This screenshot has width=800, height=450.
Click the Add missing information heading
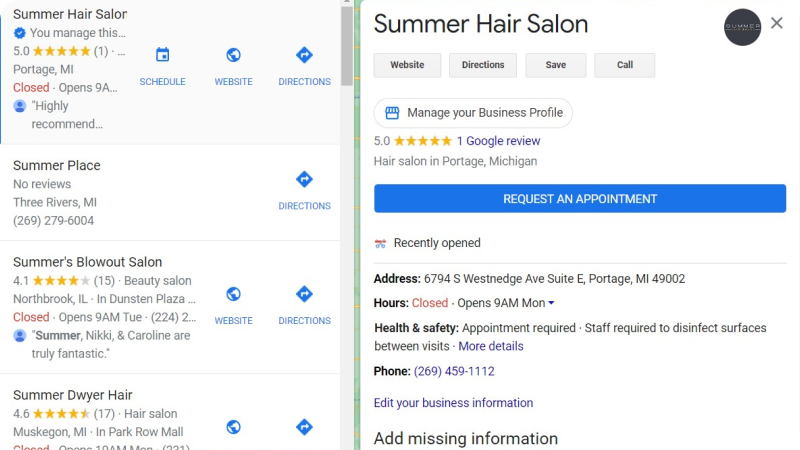click(465, 439)
